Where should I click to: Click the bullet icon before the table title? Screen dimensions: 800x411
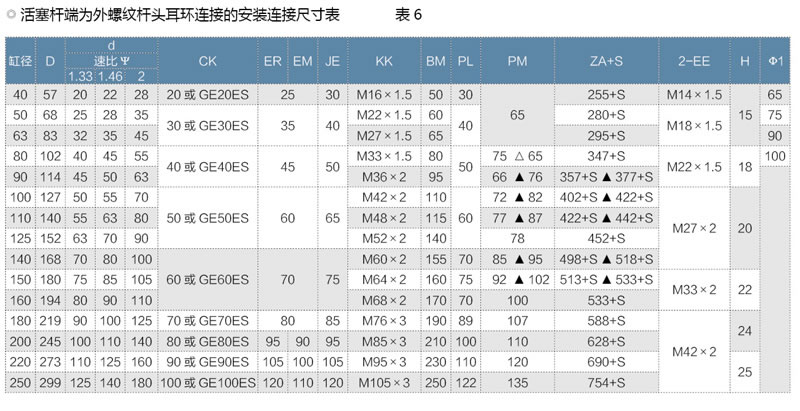10,16
